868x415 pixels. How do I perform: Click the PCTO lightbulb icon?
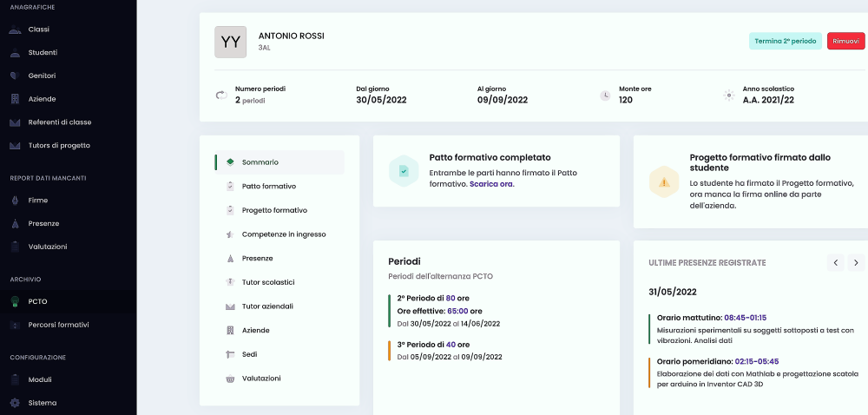(15, 301)
